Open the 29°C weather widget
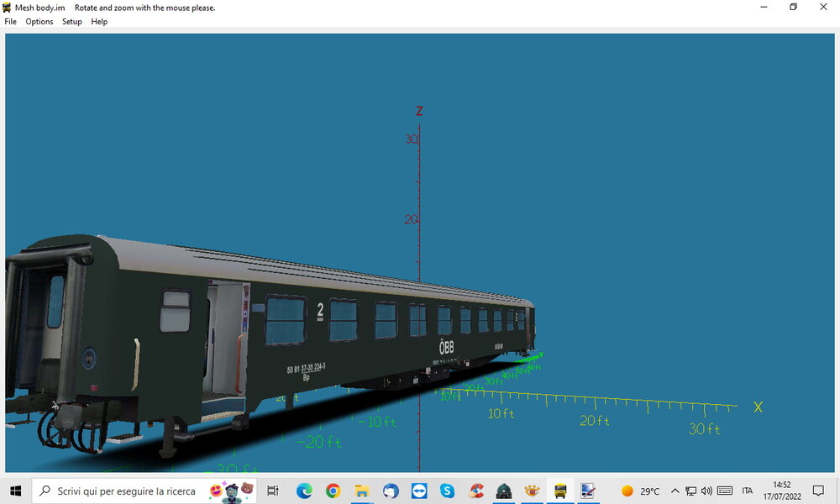Viewport: 840px width, 504px height. tap(640, 491)
